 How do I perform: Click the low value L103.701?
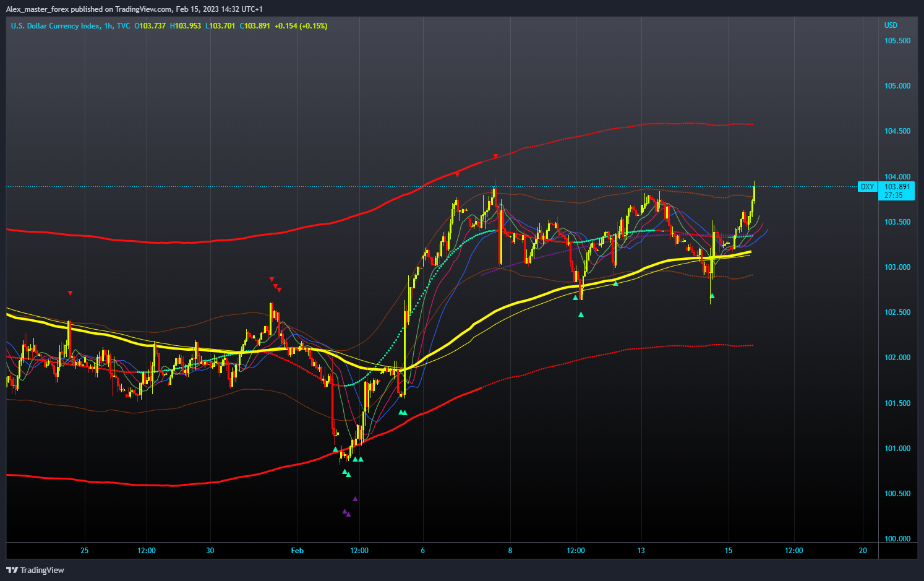coord(220,26)
